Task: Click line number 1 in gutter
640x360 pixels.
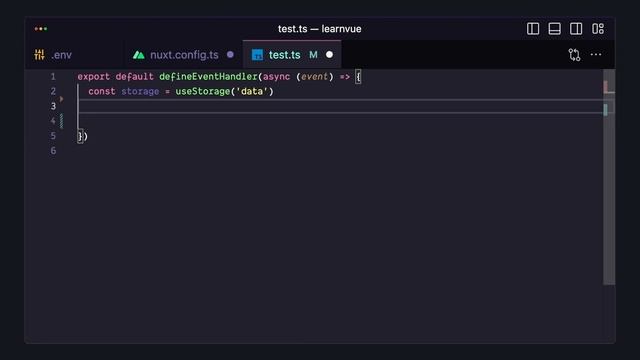Action: point(53,77)
